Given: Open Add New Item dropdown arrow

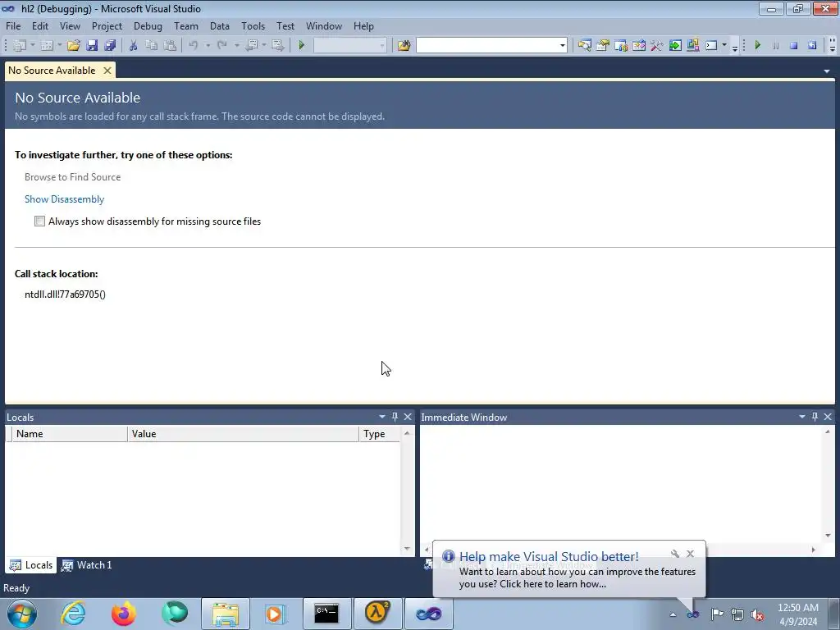Looking at the screenshot, I should point(59,46).
